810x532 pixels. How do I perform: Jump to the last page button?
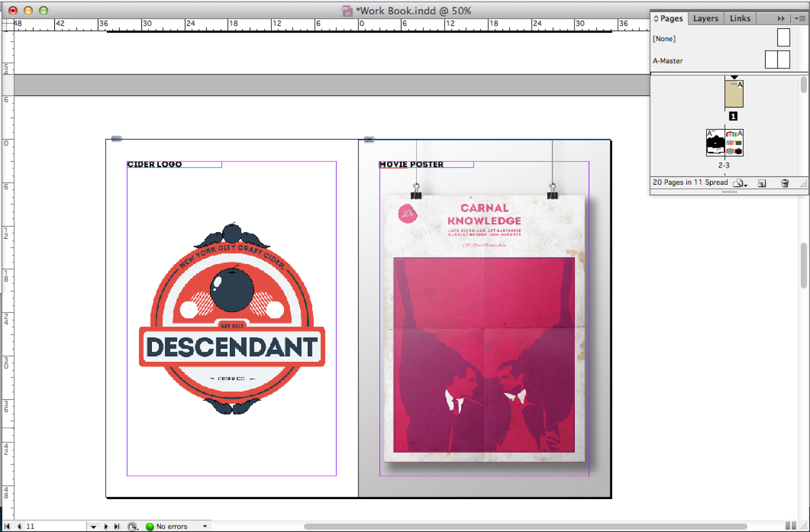tap(117, 526)
